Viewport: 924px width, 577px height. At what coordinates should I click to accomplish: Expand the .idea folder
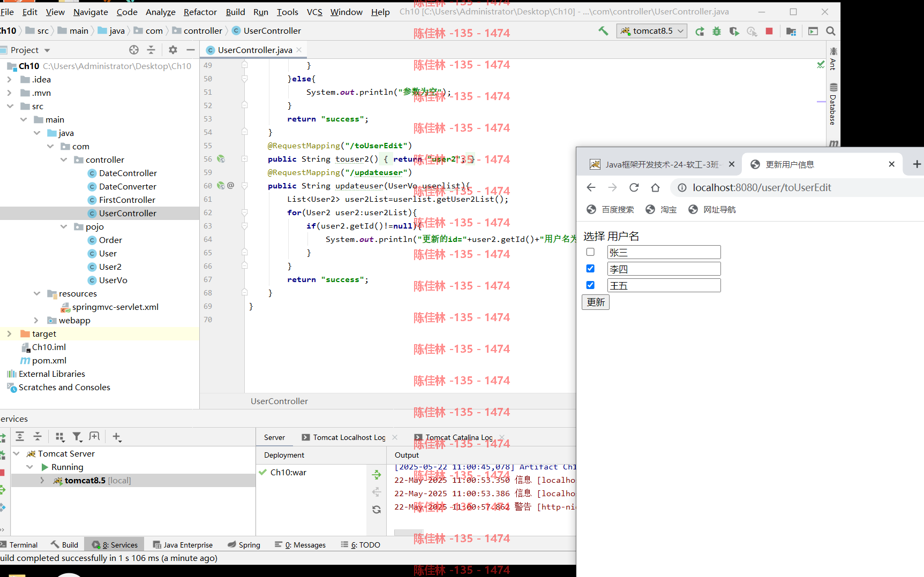pyautogui.click(x=9, y=79)
